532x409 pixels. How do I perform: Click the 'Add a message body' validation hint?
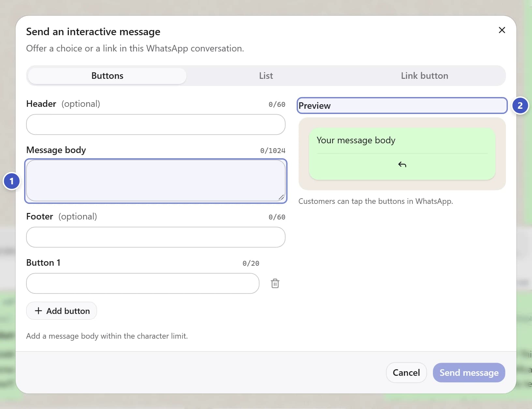click(107, 336)
